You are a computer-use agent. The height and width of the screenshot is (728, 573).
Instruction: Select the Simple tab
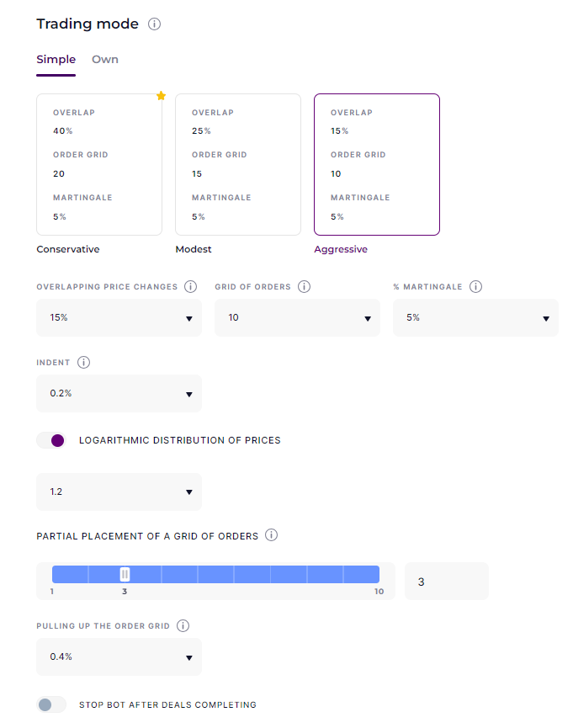click(x=56, y=60)
